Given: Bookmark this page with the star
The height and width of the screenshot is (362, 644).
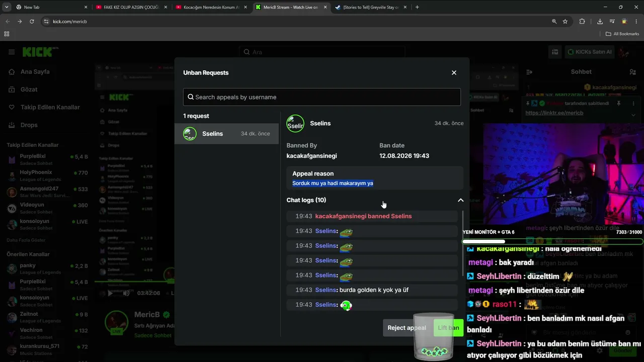Looking at the screenshot, I should (x=565, y=22).
